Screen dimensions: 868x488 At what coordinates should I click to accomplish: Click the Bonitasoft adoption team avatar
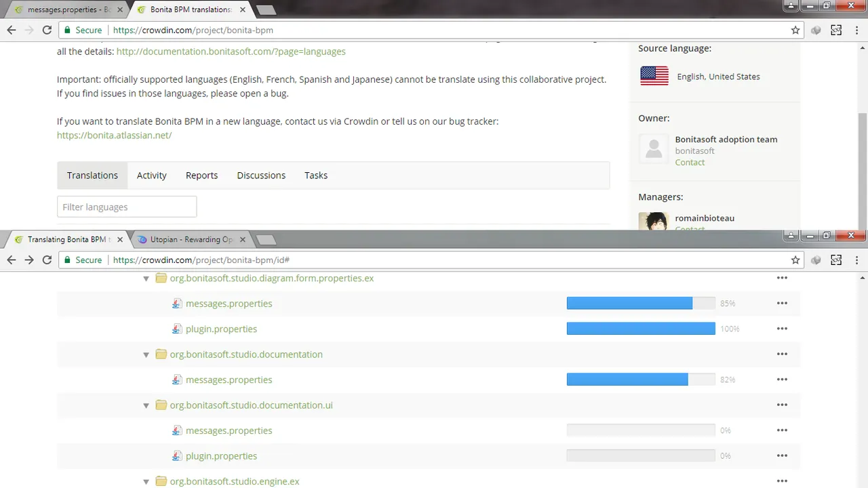pos(654,149)
